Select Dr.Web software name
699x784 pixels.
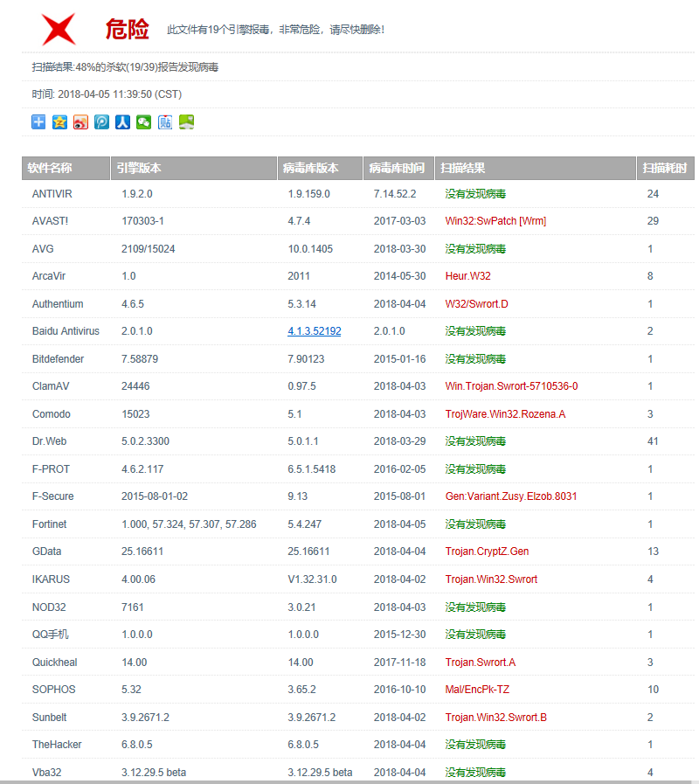(x=49, y=441)
